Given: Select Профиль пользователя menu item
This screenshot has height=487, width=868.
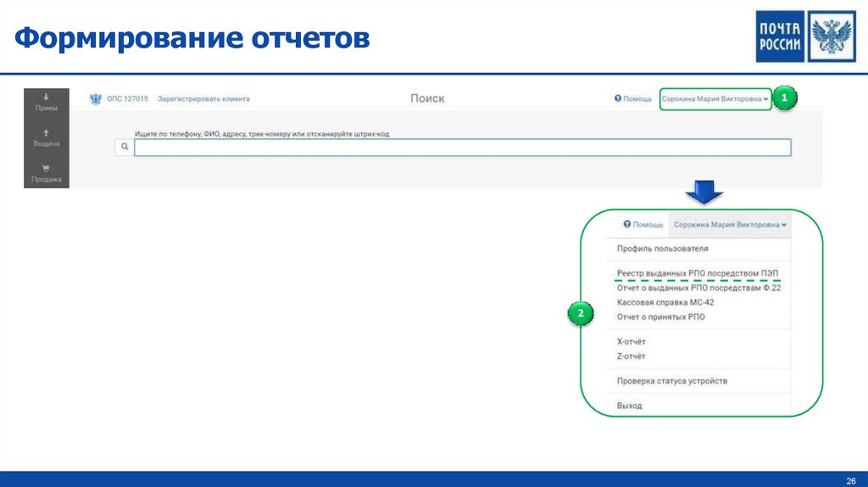Looking at the screenshot, I should [662, 249].
